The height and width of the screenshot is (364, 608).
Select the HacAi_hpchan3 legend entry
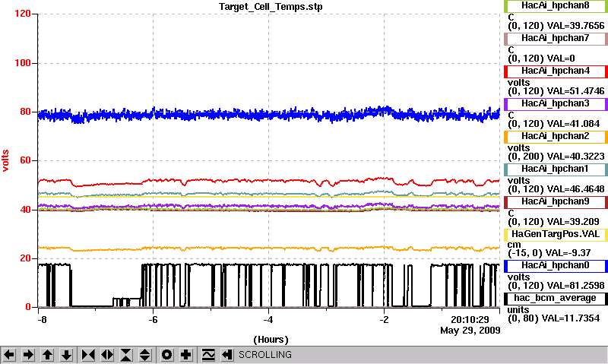[556, 104]
